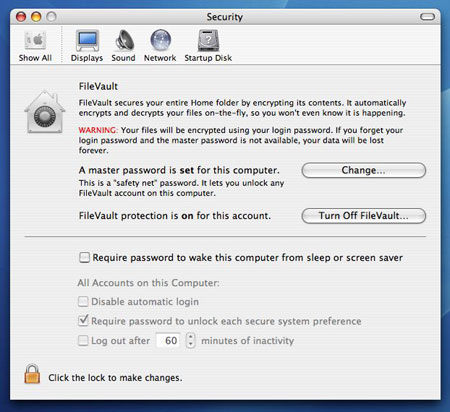The image size is (450, 412).
Task: Click the 60 minutes input field
Action: (168, 340)
